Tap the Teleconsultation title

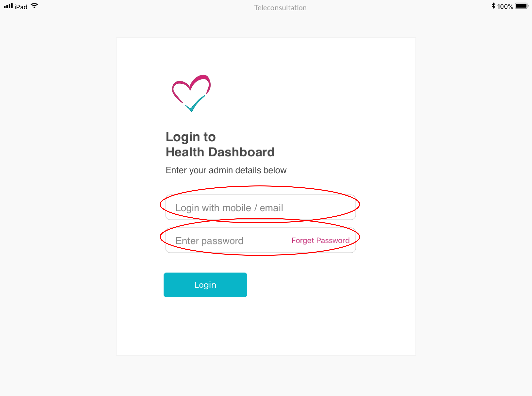280,8
